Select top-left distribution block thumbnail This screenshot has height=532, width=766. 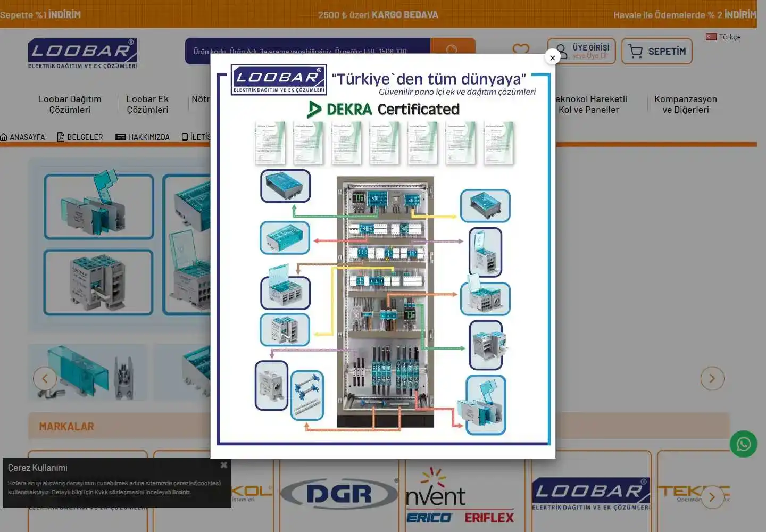pos(99,206)
